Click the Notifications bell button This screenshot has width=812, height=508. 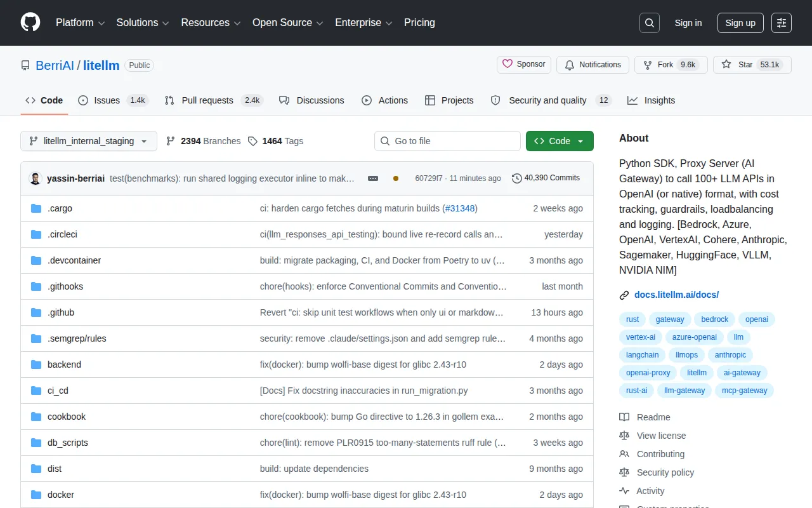(593, 65)
